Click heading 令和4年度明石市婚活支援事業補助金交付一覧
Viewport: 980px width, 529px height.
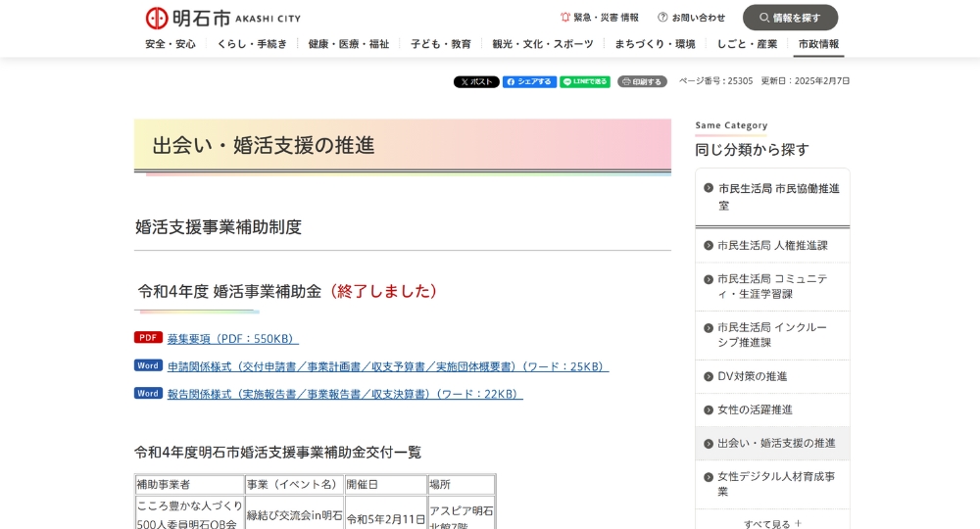(x=278, y=453)
